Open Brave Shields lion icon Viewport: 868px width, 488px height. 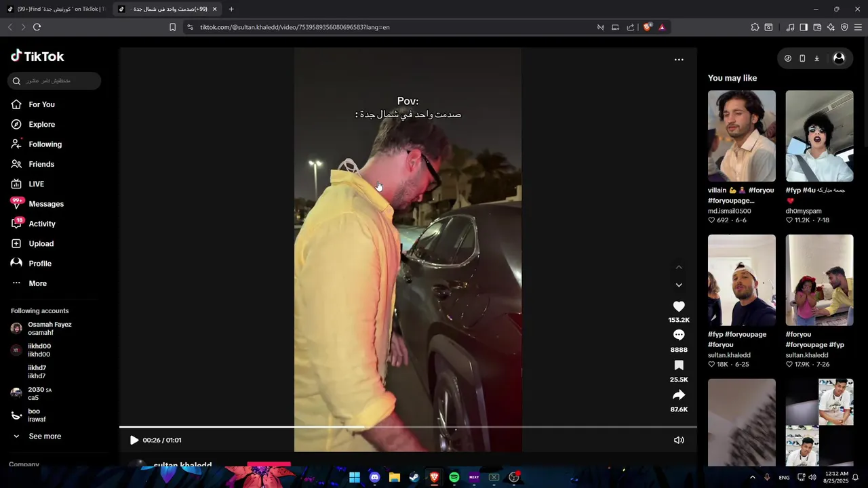click(x=647, y=27)
